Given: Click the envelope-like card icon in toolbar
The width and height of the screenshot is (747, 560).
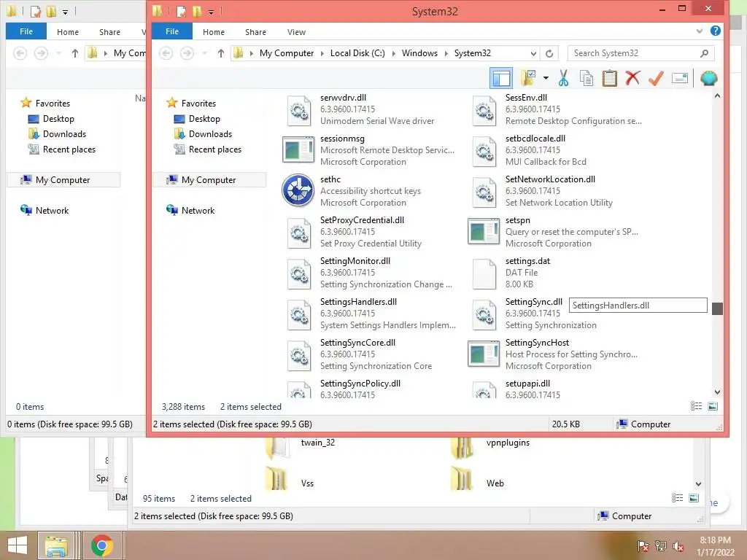Looking at the screenshot, I should 680,78.
